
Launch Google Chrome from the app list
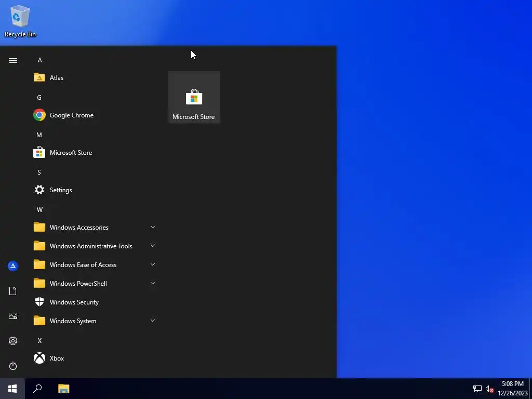point(95,115)
